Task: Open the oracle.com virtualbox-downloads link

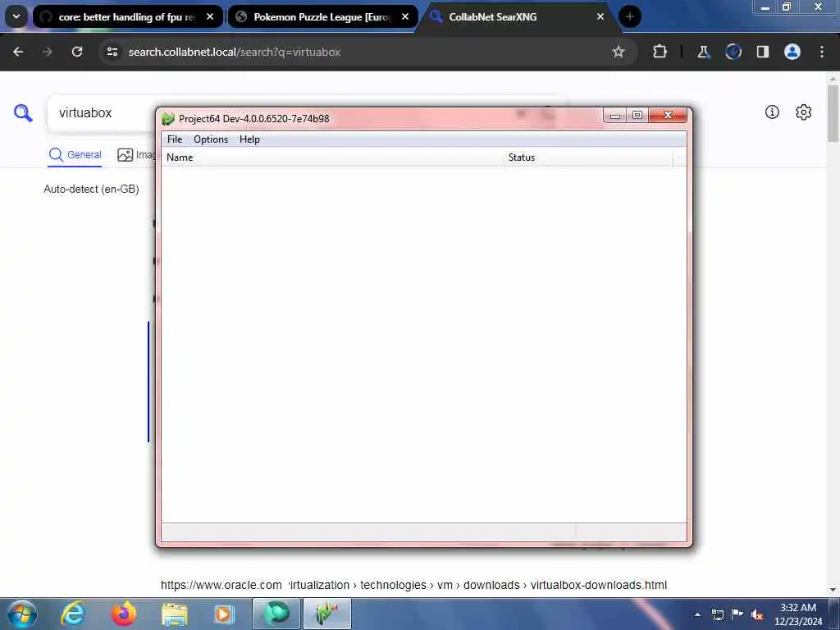Action: pyautogui.click(x=413, y=585)
